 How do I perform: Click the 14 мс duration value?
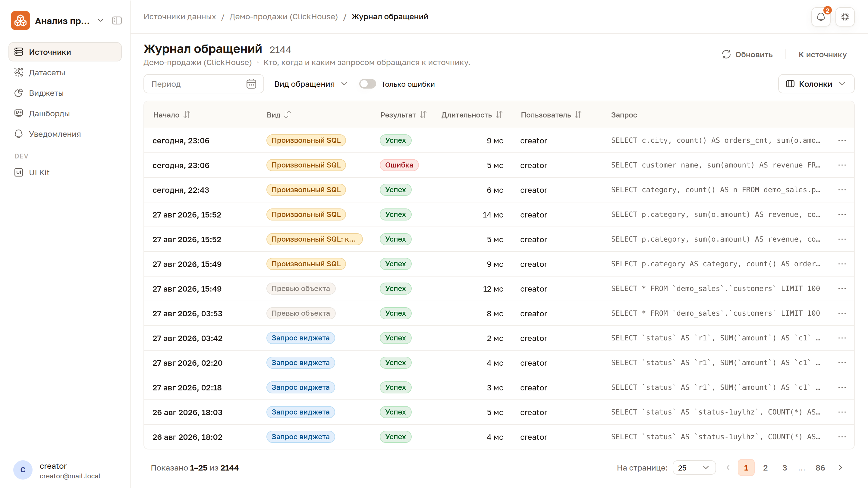tap(493, 214)
